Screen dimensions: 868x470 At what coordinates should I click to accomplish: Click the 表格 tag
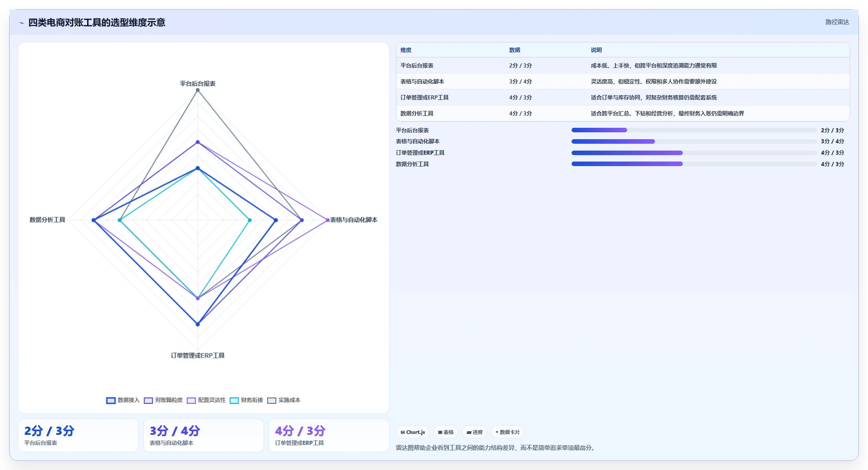click(x=446, y=432)
